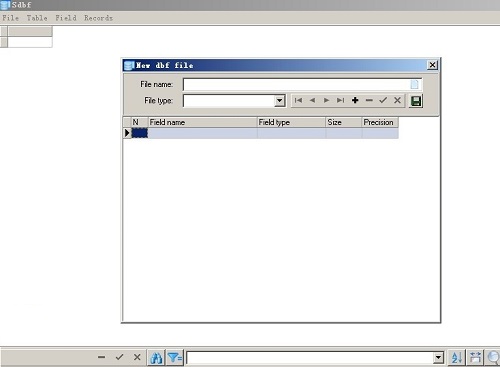Click the N column header
500x367 pixels.
pos(140,122)
